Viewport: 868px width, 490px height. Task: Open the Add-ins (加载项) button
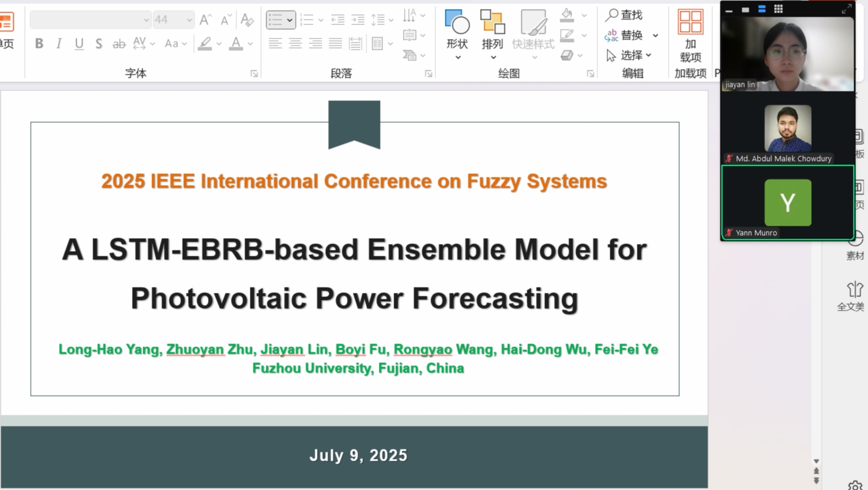click(x=691, y=36)
